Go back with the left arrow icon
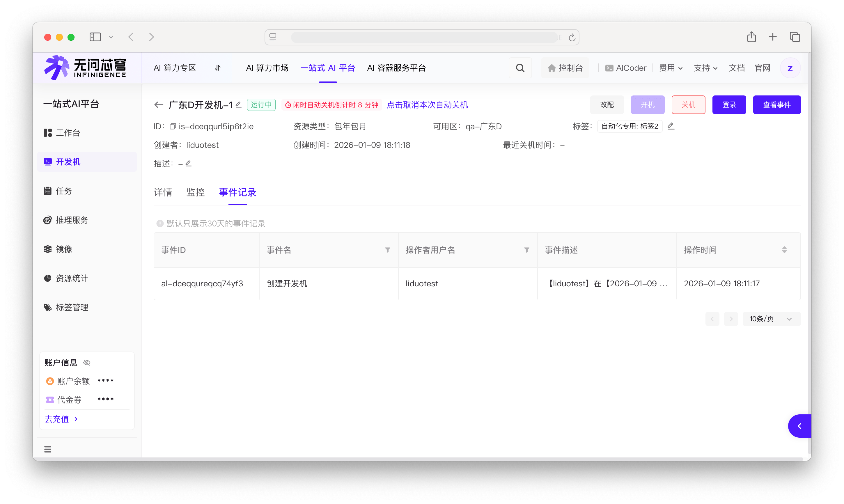The image size is (844, 504). click(159, 105)
